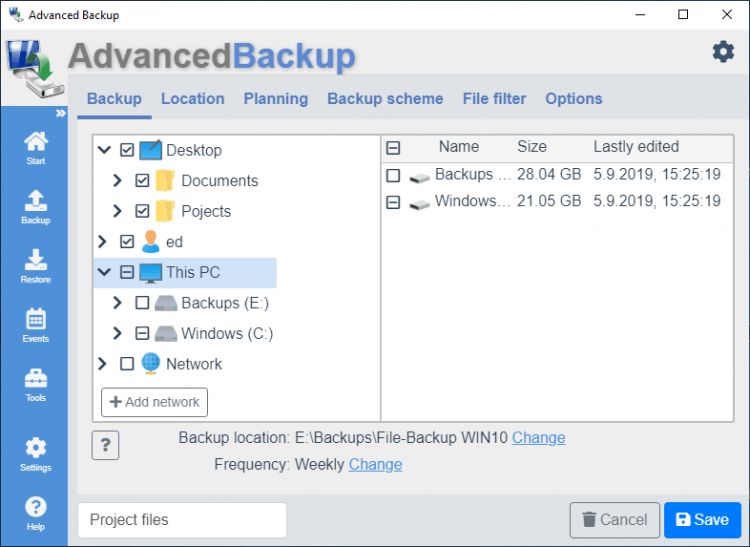The width and height of the screenshot is (750, 547).
Task: Expand the Network tree node
Action: point(103,364)
